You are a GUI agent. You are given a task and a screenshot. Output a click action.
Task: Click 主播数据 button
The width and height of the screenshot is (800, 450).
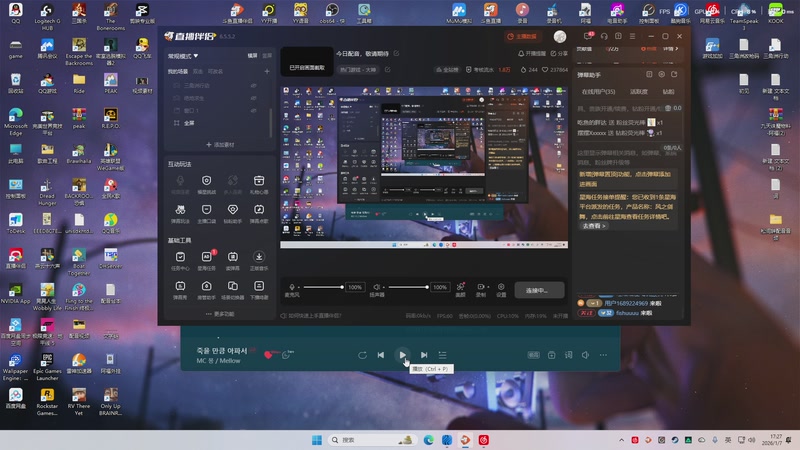click(522, 36)
